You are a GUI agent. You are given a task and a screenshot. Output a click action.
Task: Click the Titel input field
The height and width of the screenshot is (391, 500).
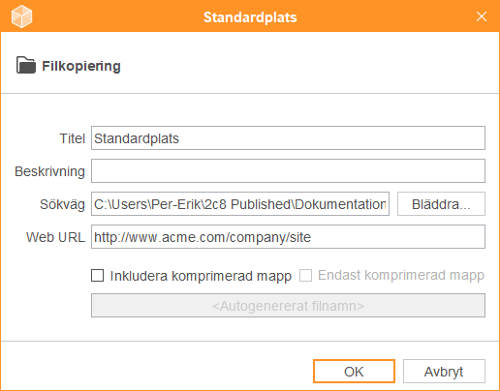[288, 138]
